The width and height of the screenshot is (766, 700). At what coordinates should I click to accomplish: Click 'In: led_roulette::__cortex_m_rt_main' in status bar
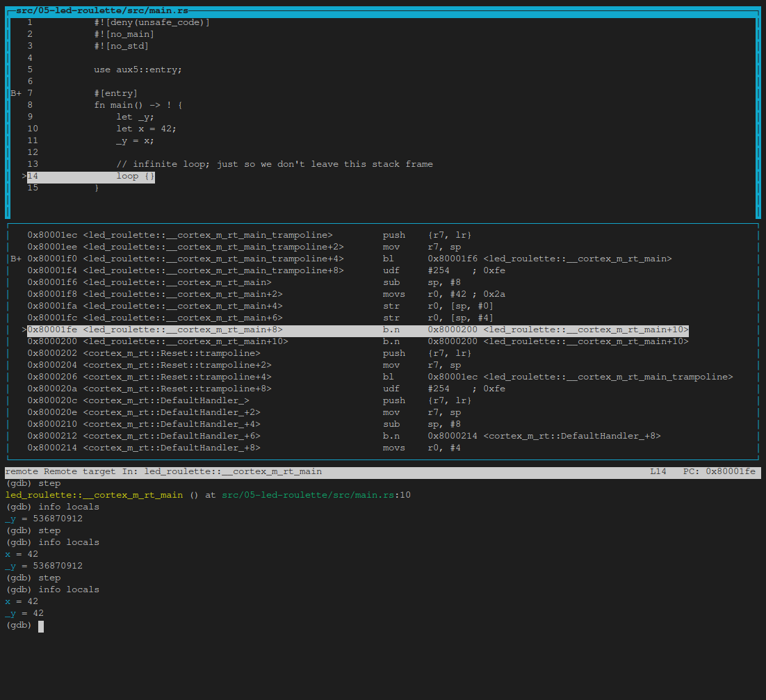222,472
